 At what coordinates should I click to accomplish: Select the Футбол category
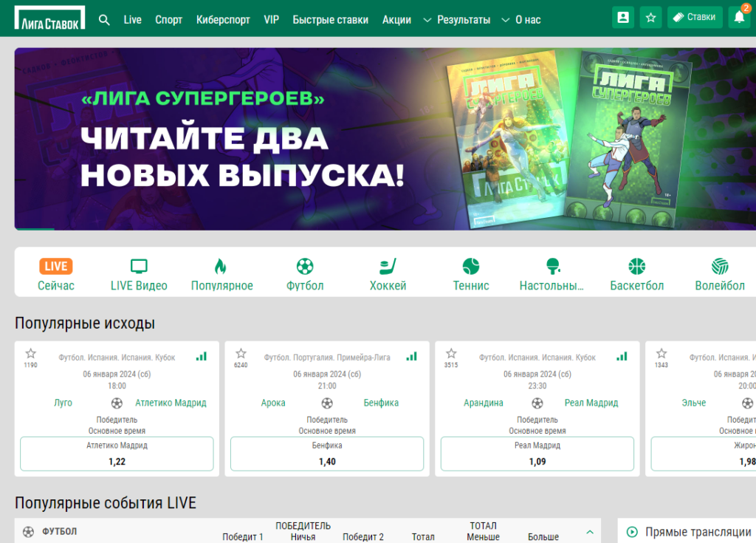point(305,273)
